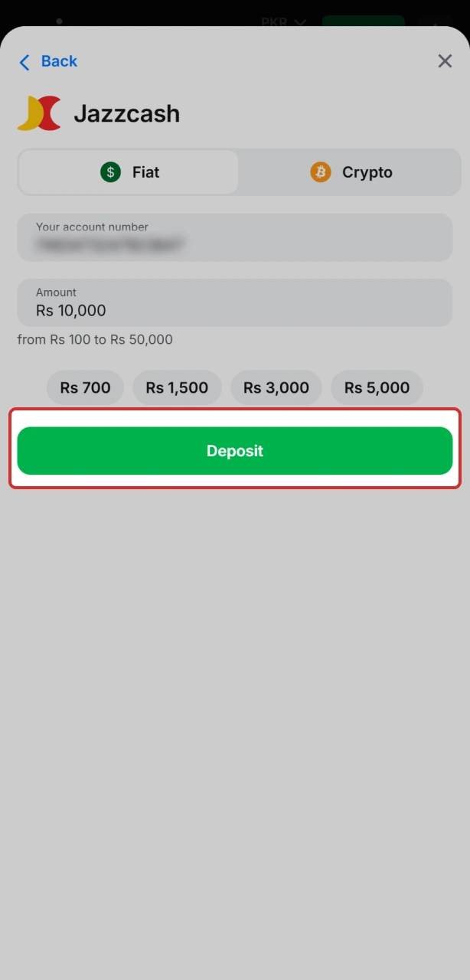Select the dollar icon on Fiat tab
This screenshot has height=980, width=470.
coord(111,172)
